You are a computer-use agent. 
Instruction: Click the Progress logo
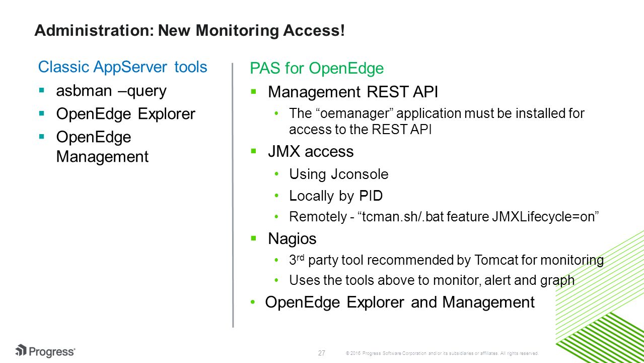click(x=45, y=351)
